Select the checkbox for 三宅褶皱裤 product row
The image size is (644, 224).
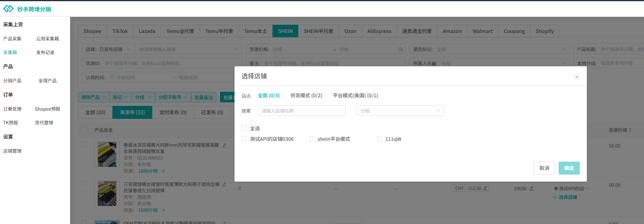pyautogui.click(x=84, y=183)
